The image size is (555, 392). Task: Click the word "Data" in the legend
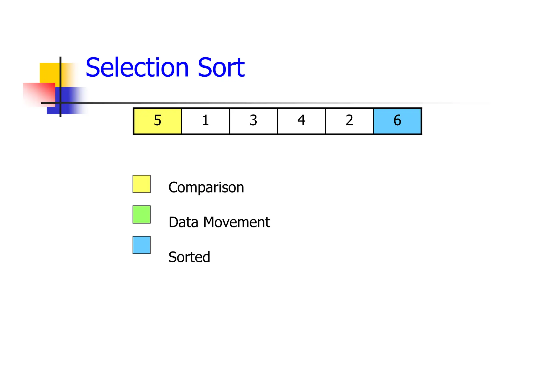[x=183, y=222]
